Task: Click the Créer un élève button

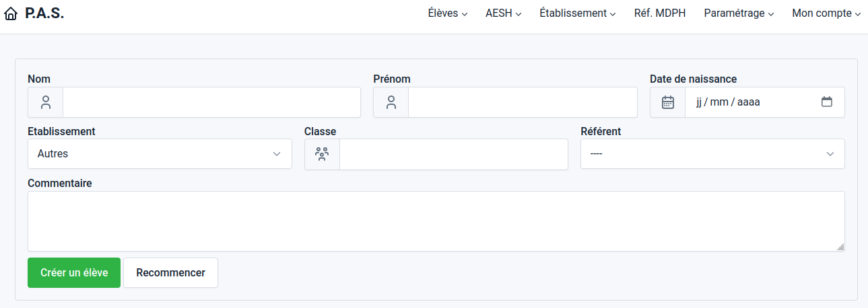Action: [74, 272]
